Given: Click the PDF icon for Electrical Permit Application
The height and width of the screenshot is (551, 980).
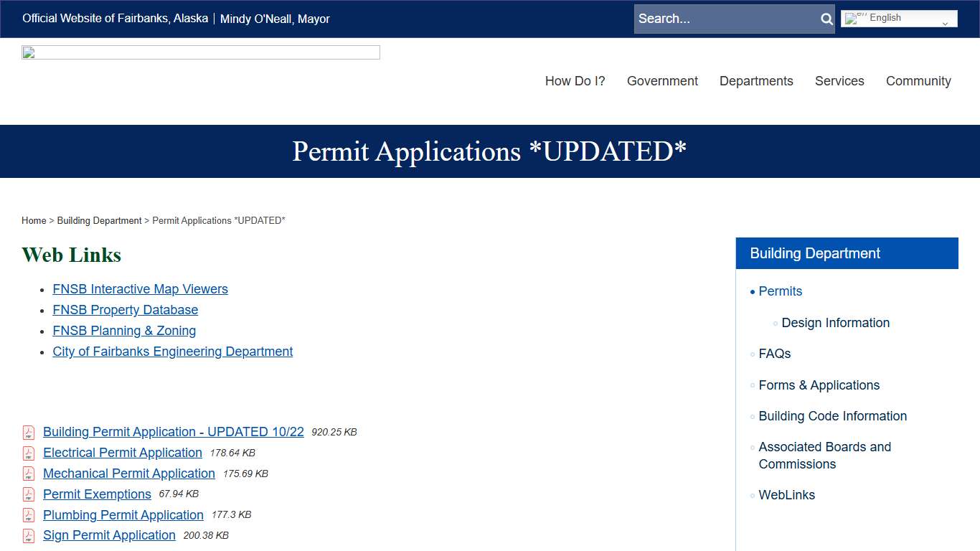Looking at the screenshot, I should coord(28,453).
